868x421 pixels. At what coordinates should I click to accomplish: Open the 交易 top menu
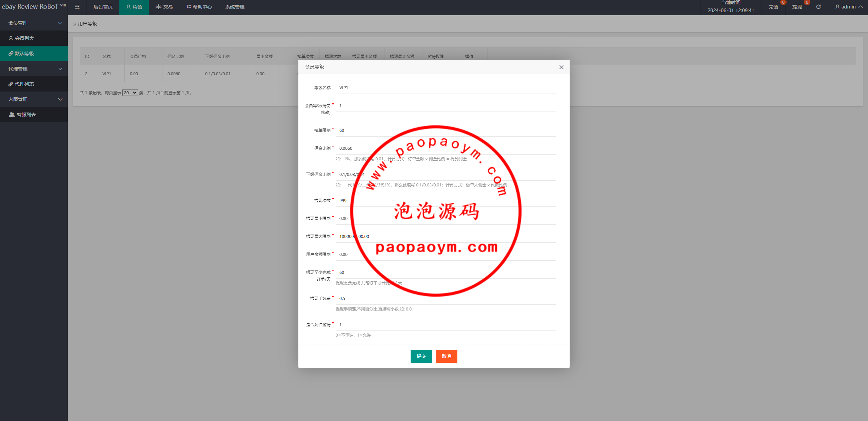pyautogui.click(x=164, y=7)
